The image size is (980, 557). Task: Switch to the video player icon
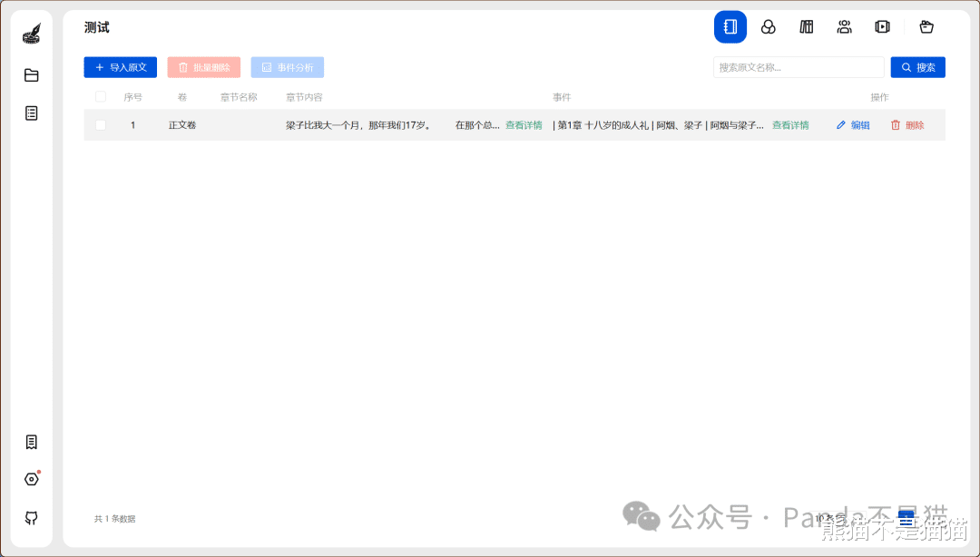(883, 27)
